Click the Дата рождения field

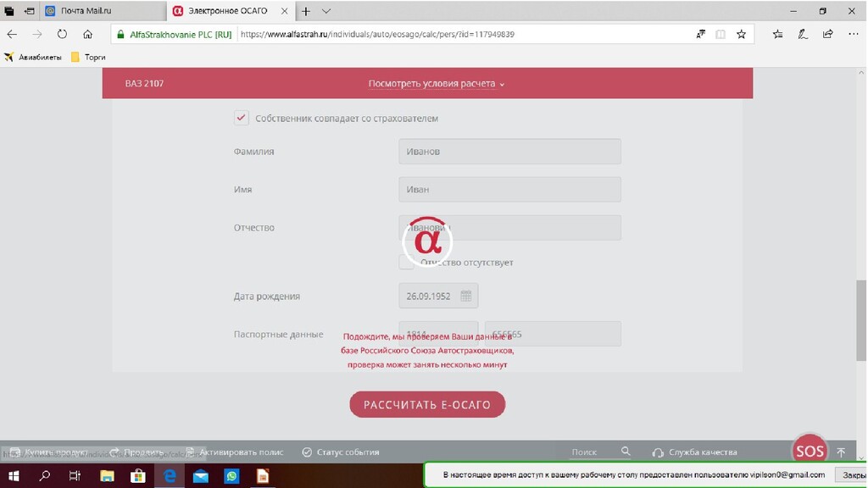pos(438,296)
